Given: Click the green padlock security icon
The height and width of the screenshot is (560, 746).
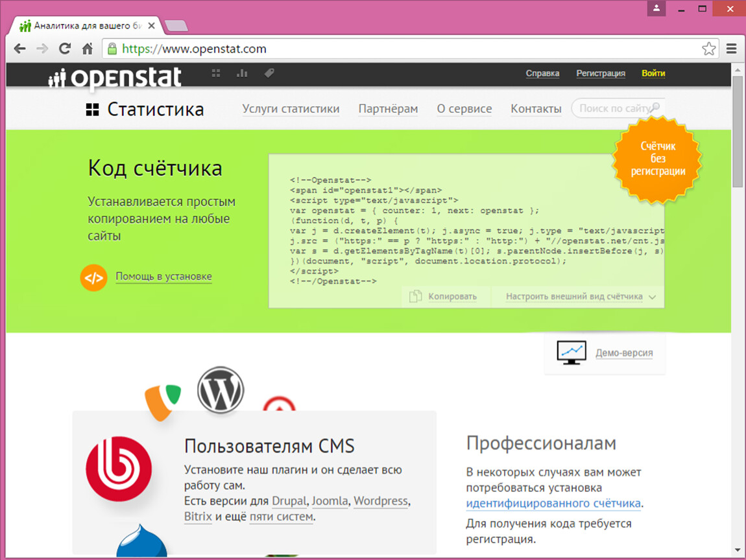Looking at the screenshot, I should [112, 49].
